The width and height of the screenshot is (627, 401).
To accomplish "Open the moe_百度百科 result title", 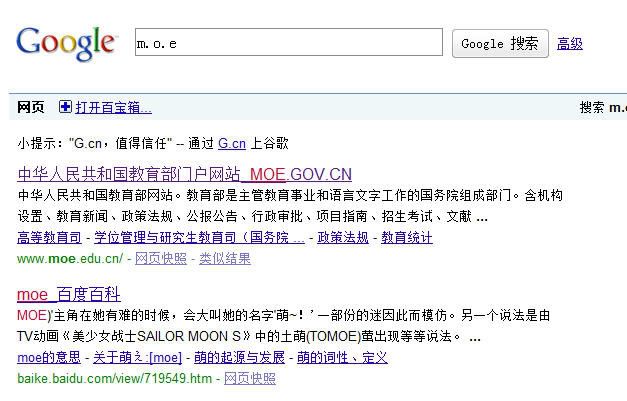I will click(x=69, y=295).
